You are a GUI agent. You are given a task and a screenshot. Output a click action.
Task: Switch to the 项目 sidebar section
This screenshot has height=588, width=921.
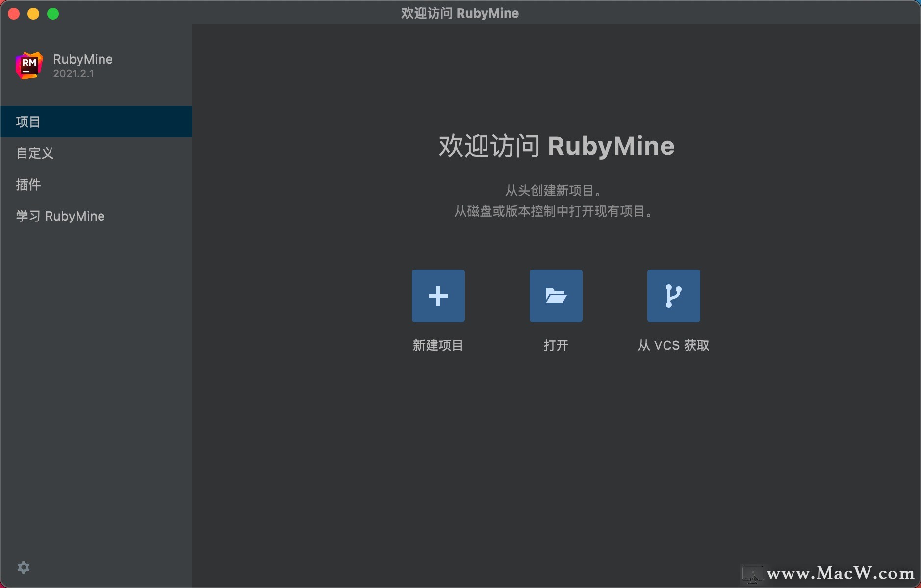[29, 122]
